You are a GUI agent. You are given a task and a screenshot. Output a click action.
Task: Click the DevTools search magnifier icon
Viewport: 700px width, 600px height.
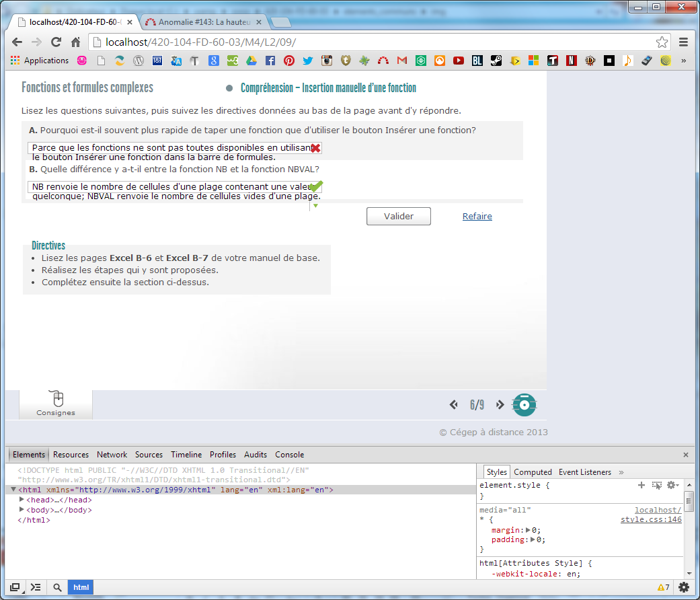click(58, 587)
